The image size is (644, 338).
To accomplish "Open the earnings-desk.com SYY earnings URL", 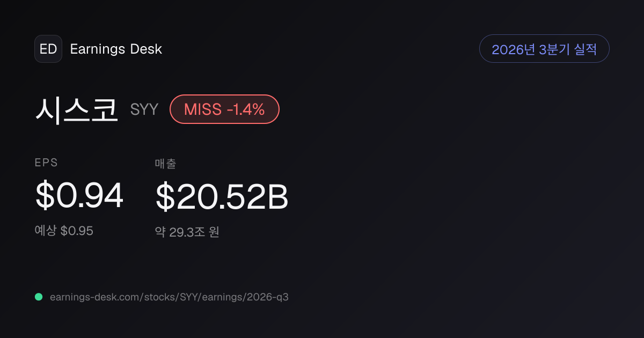I will (169, 297).
